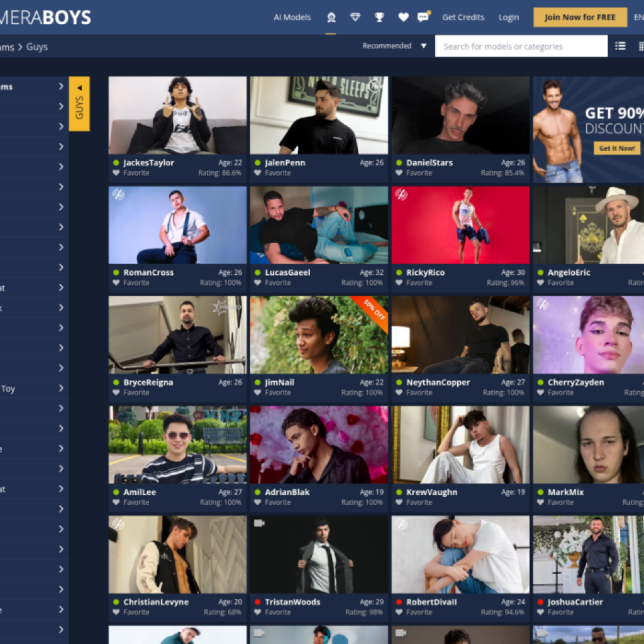Open the chat messages icon with notification dot
Screen dimensions: 644x644
[423, 17]
